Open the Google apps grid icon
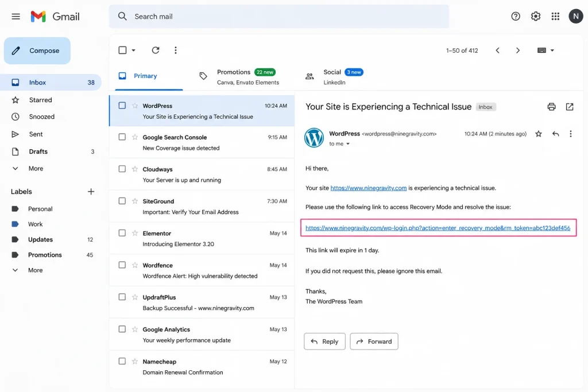 [x=555, y=17]
